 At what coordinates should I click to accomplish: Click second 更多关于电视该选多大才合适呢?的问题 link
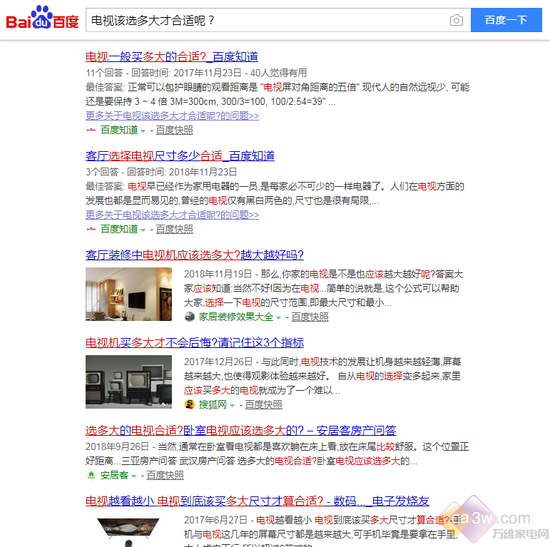click(x=172, y=215)
